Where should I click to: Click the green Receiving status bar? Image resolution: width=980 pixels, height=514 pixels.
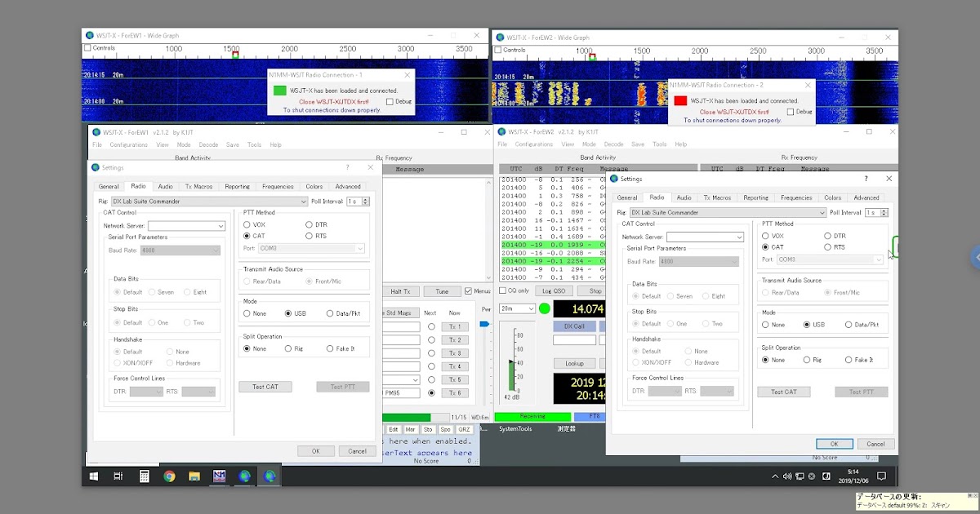532,416
